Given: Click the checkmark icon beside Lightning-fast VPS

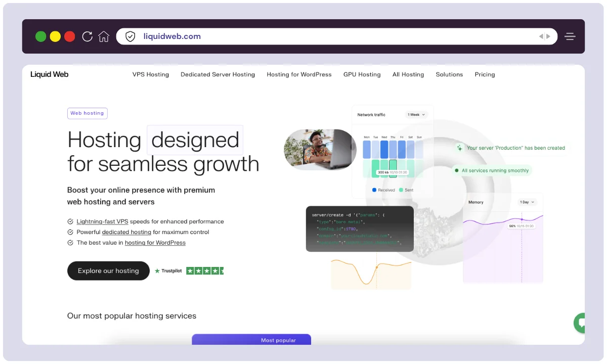Looking at the screenshot, I should pyautogui.click(x=70, y=221).
